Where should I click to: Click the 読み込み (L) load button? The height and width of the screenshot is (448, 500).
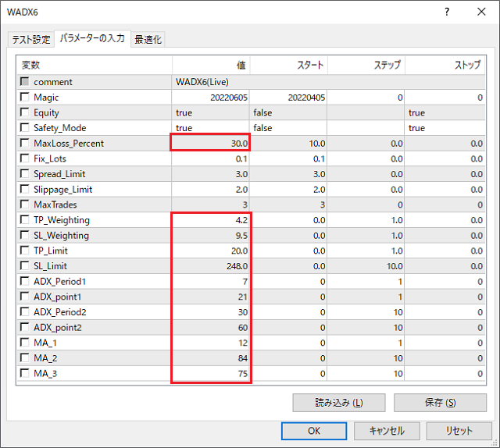(339, 403)
